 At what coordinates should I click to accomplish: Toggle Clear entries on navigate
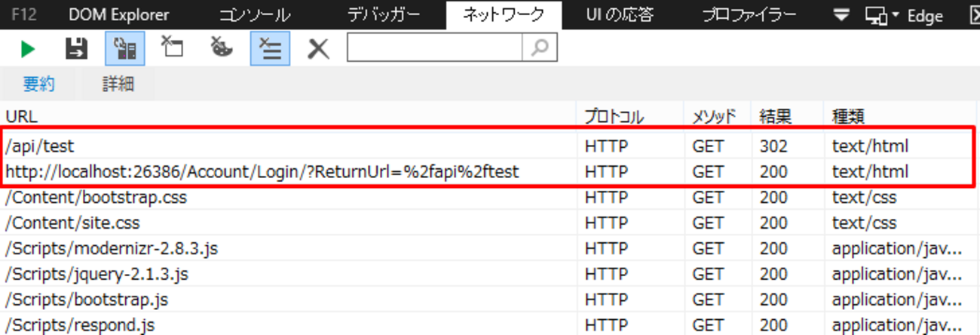tap(269, 50)
